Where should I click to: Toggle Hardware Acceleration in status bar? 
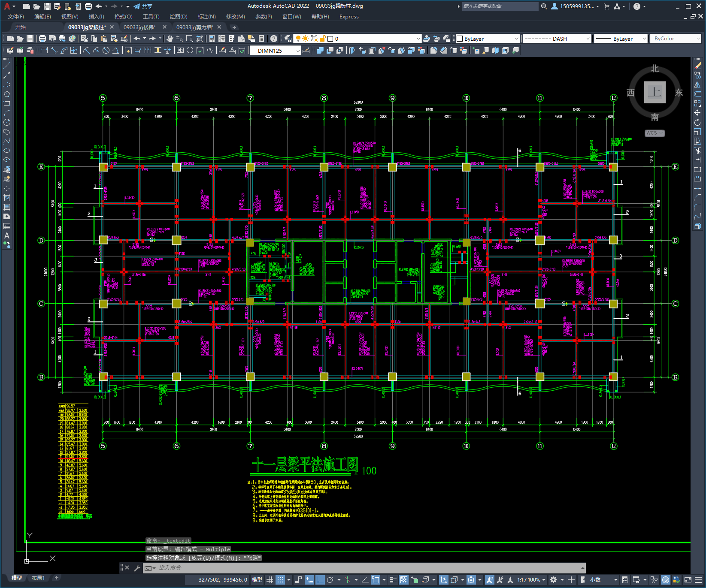pos(666,580)
